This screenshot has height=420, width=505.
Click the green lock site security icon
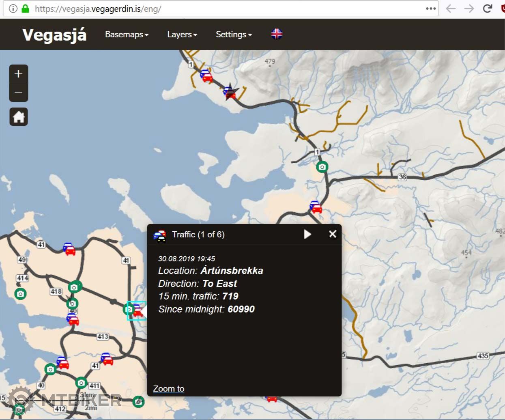point(26,9)
